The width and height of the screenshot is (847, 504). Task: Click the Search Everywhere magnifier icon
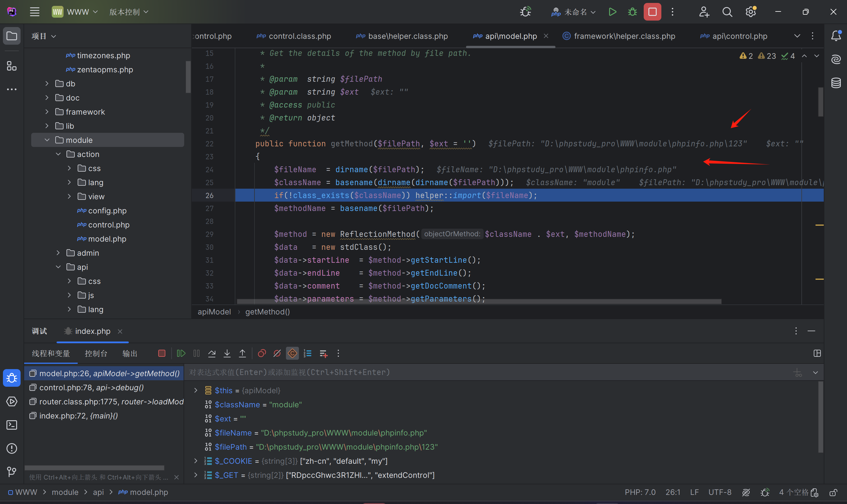pos(727,12)
